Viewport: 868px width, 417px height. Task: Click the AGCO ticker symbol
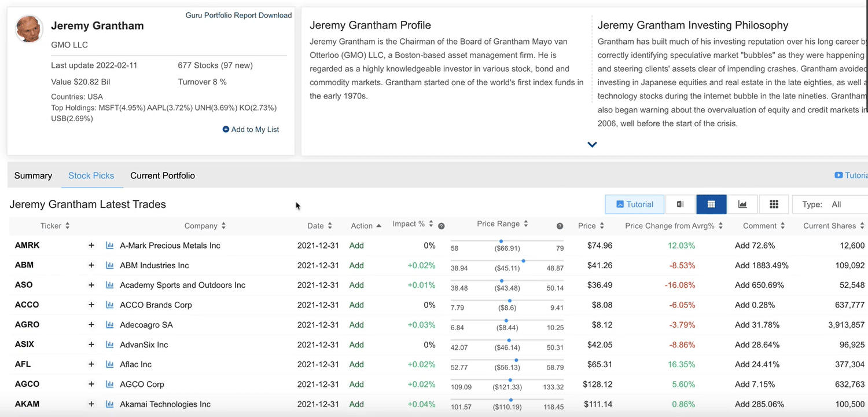point(27,384)
